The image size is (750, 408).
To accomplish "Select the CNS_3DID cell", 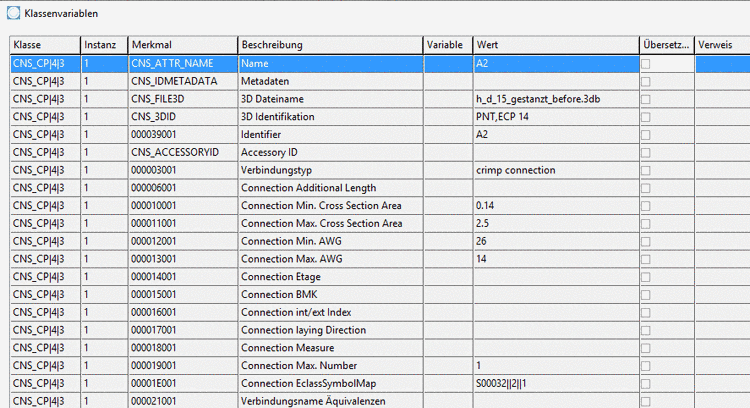I will (x=183, y=117).
